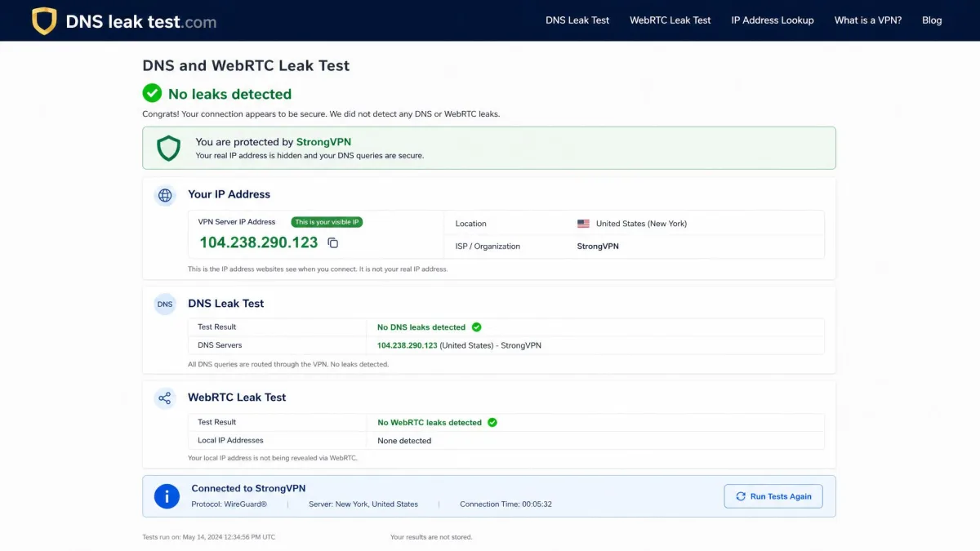Image resolution: width=980 pixels, height=551 pixels.
Task: Click the 'DNS and WebRTC Leak Test' page heading
Action: click(x=246, y=66)
